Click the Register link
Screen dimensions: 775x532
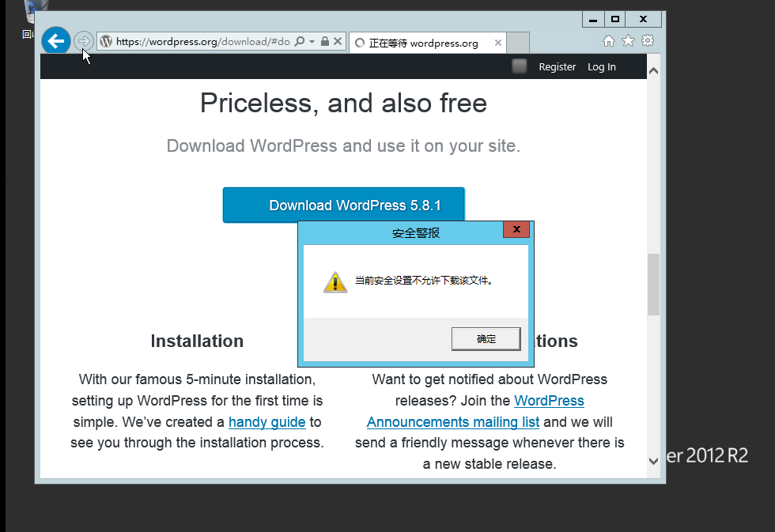[557, 66]
